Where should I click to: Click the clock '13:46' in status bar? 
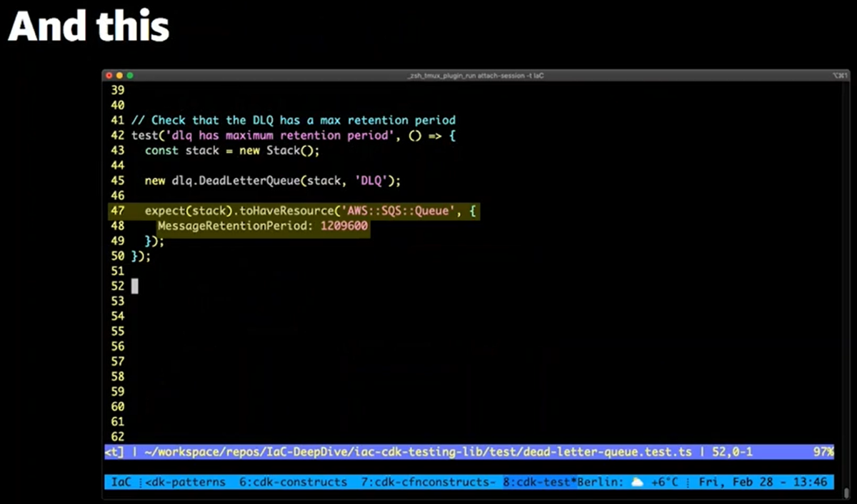[810, 482]
